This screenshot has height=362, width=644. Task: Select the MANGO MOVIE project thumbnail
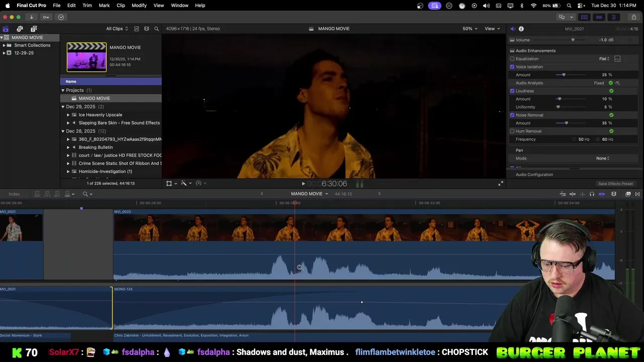[x=87, y=57]
